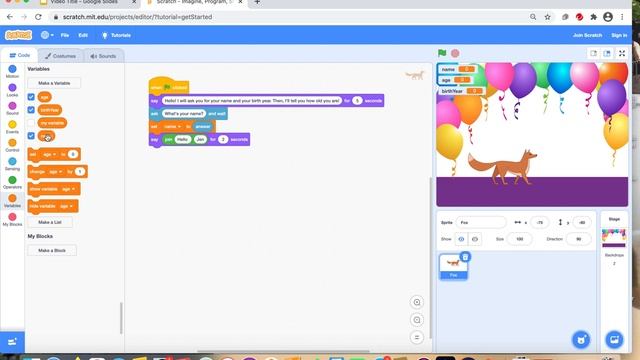Screen dimensions: 640x360
Task: Open the Tutorials menu item
Action: click(x=116, y=36)
